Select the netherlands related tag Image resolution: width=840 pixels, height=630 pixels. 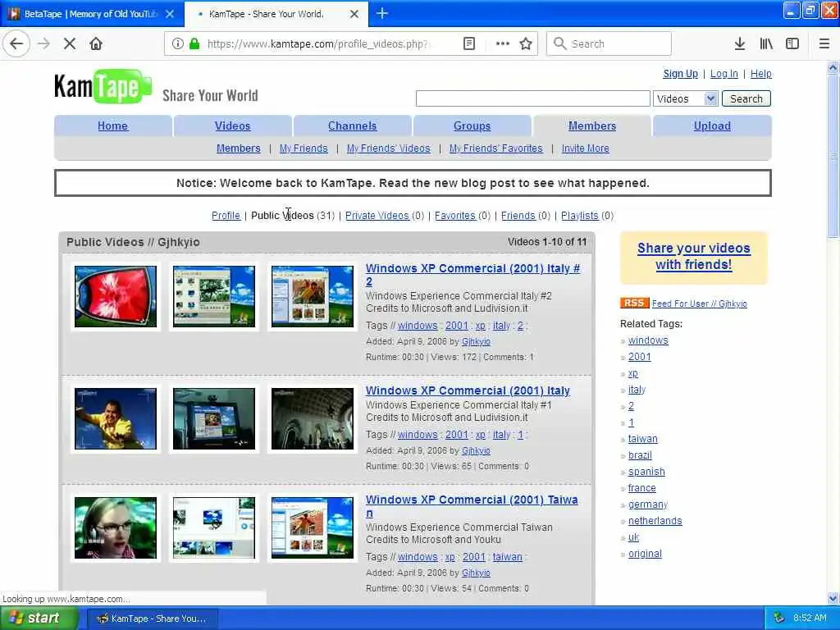(655, 521)
